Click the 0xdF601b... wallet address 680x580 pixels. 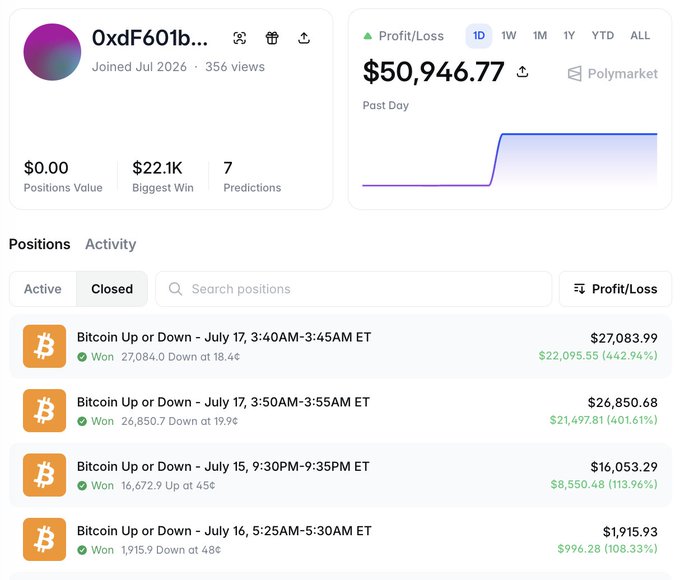tap(150, 38)
